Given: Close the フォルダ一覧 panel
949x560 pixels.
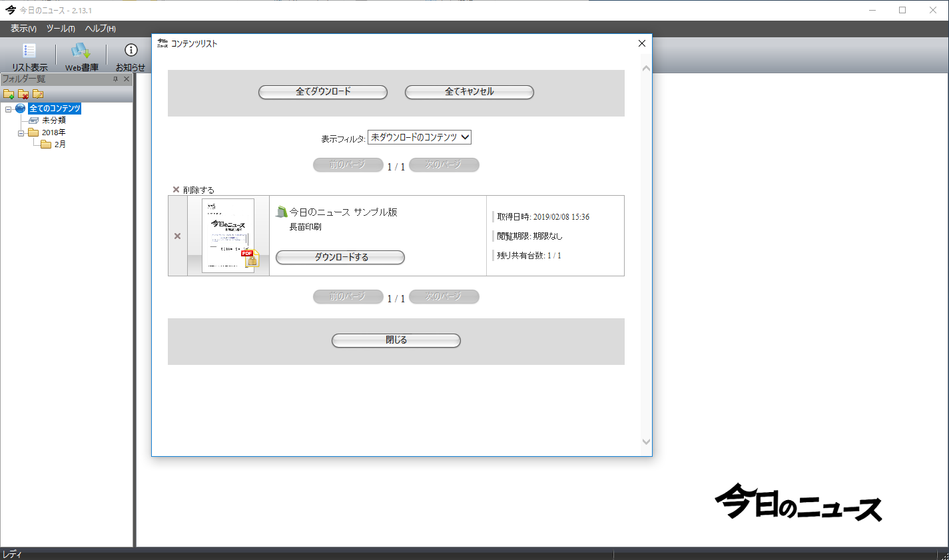Looking at the screenshot, I should (x=127, y=79).
